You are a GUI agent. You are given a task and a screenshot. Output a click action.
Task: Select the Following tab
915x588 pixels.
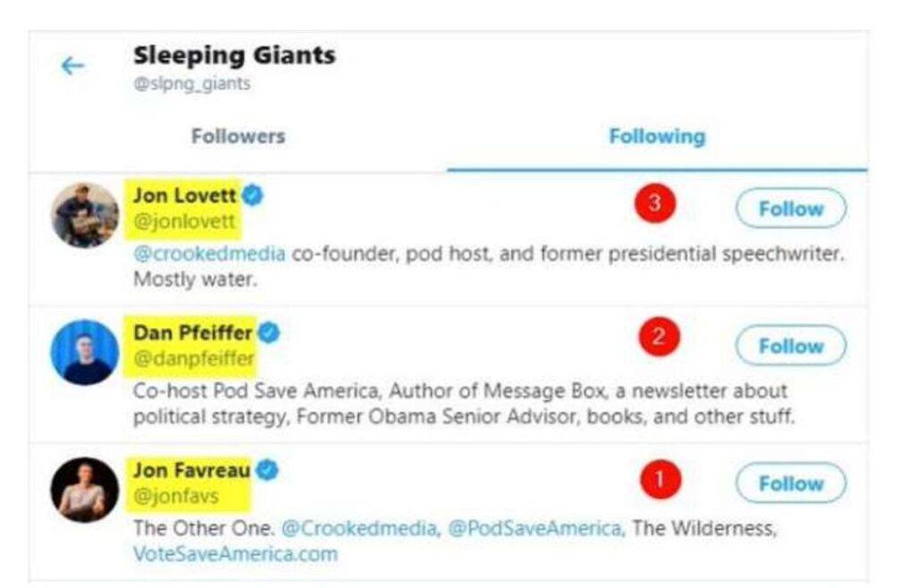657,137
